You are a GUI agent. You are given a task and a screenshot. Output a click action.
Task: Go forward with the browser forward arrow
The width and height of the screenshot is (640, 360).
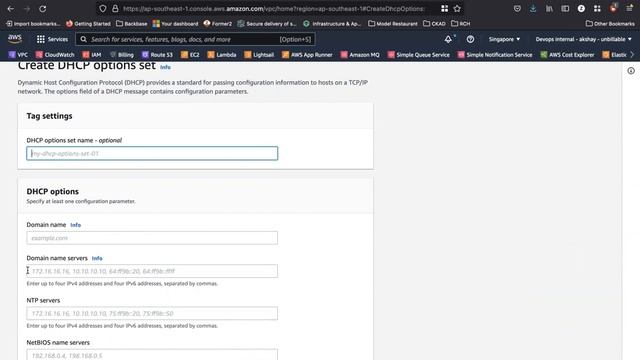27,9
